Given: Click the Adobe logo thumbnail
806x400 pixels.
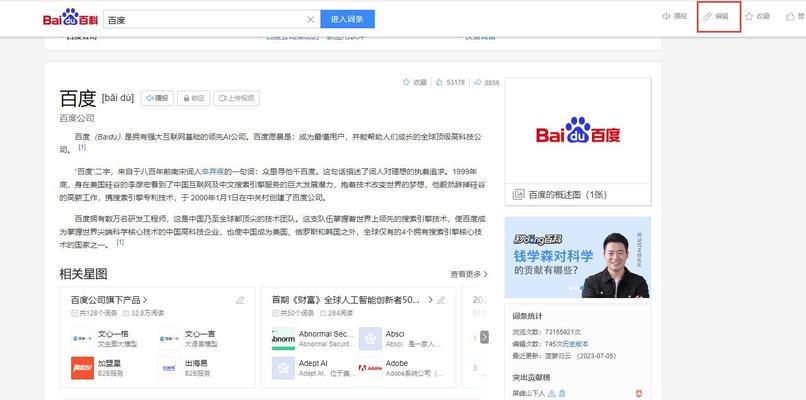Looking at the screenshot, I should 370,368.
